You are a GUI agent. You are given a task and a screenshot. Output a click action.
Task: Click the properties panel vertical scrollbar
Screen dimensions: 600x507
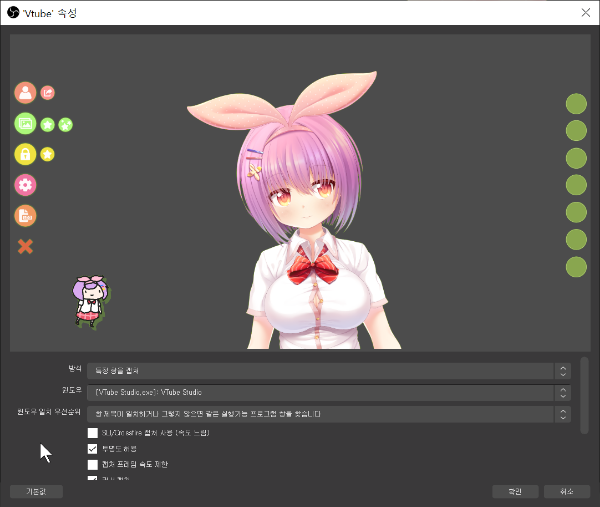584,395
